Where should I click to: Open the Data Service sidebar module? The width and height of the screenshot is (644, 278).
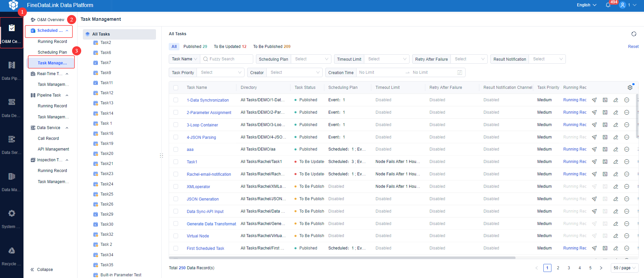point(12,144)
